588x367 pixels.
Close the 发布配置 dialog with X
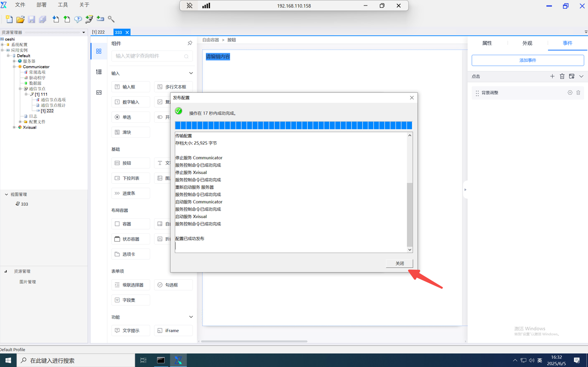412,97
